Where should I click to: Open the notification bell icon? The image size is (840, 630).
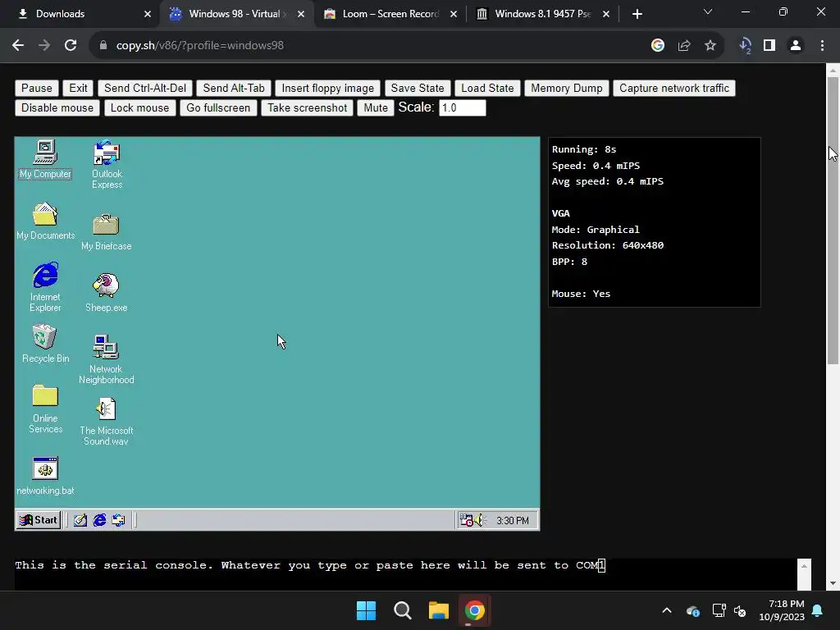pos(818,610)
